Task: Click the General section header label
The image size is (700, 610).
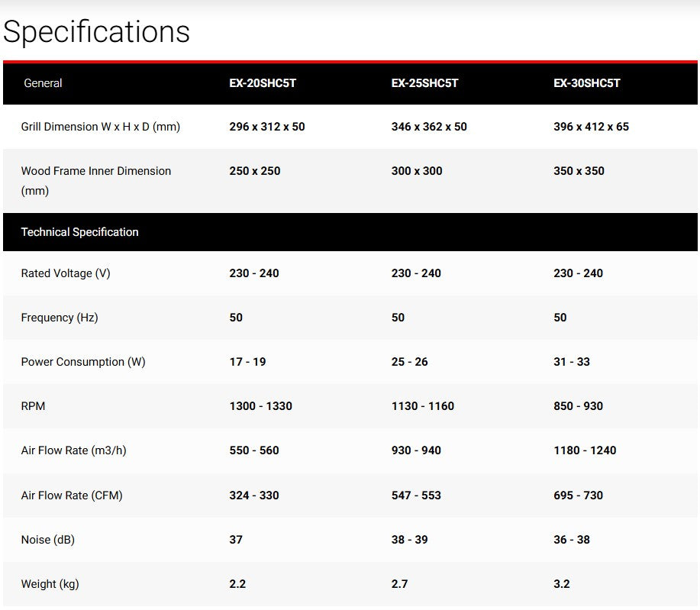Action: point(43,83)
